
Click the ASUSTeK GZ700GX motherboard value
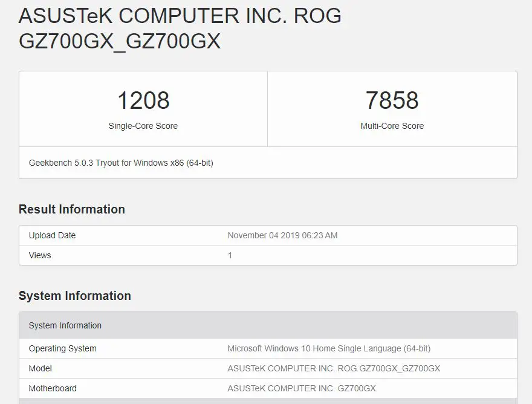[x=302, y=388]
